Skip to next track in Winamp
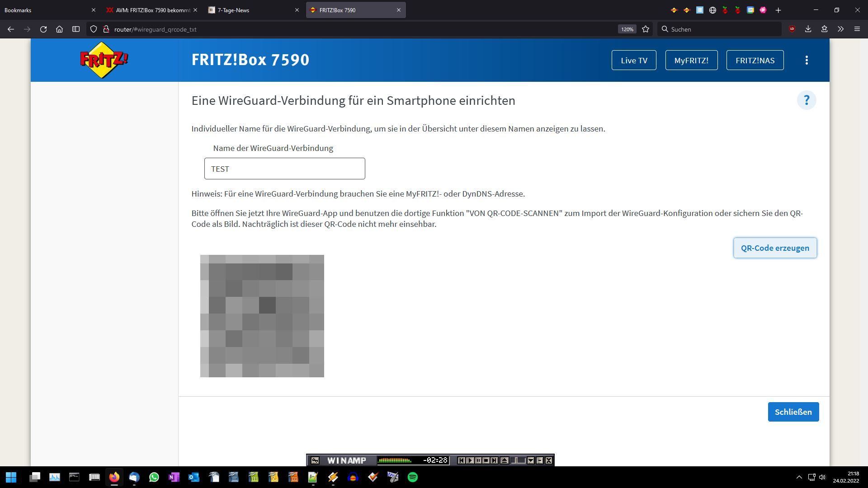Viewport: 868px width, 488px height. click(x=495, y=460)
